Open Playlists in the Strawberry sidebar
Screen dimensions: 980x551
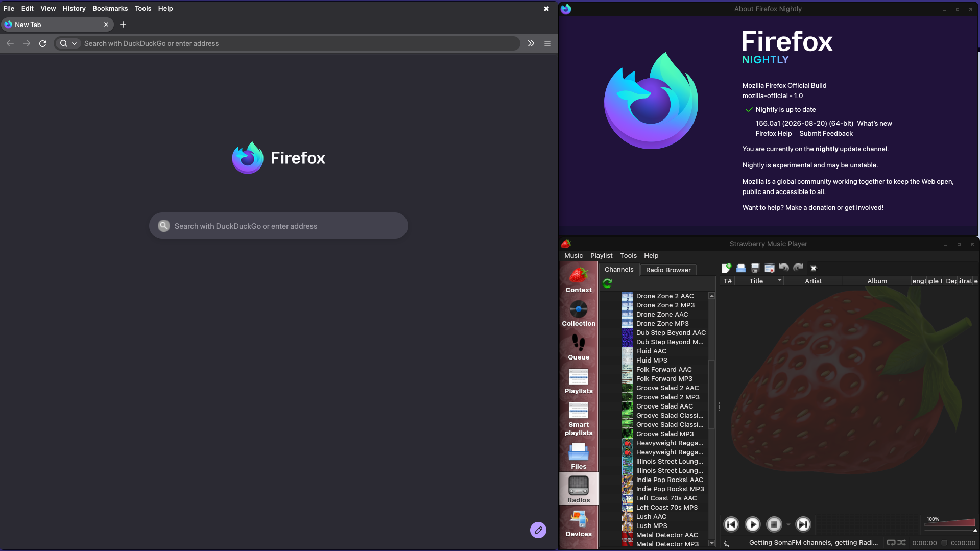[x=579, y=380]
